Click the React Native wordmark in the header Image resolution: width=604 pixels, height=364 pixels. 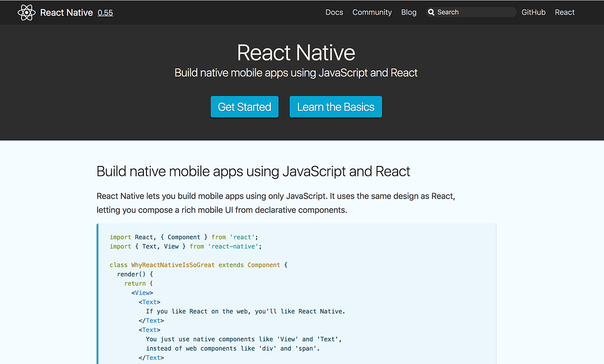pyautogui.click(x=66, y=12)
